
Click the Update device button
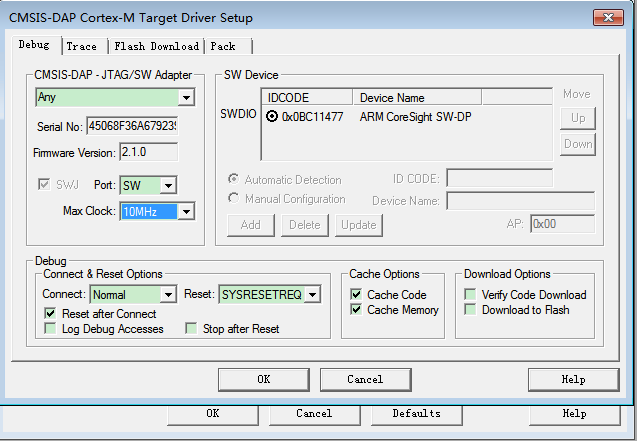point(359,225)
